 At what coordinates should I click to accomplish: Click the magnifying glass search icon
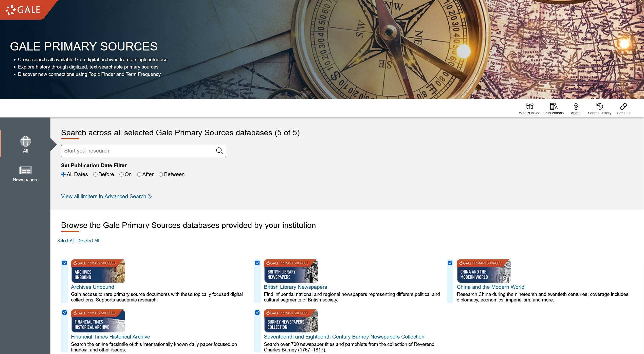[x=219, y=151]
